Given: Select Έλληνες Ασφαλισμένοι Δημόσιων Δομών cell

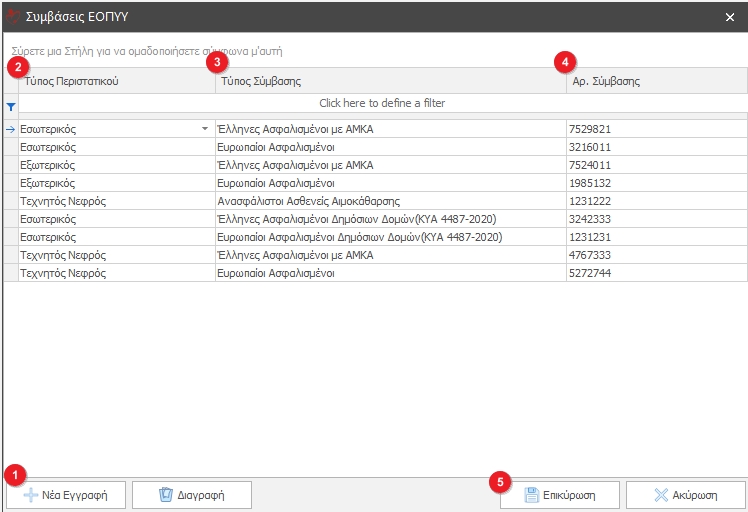Looking at the screenshot, I should (390, 219).
